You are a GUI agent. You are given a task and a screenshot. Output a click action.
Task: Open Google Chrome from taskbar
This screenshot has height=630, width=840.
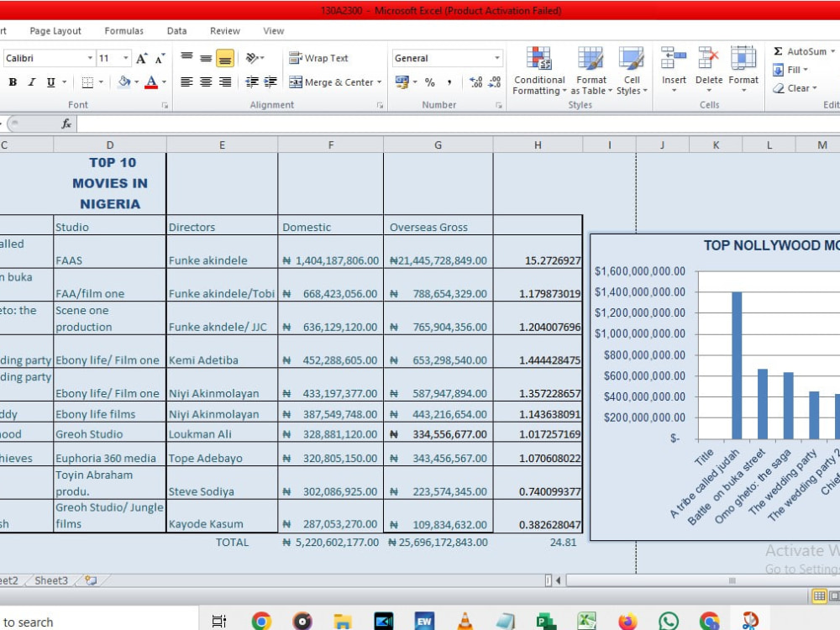pyautogui.click(x=261, y=622)
